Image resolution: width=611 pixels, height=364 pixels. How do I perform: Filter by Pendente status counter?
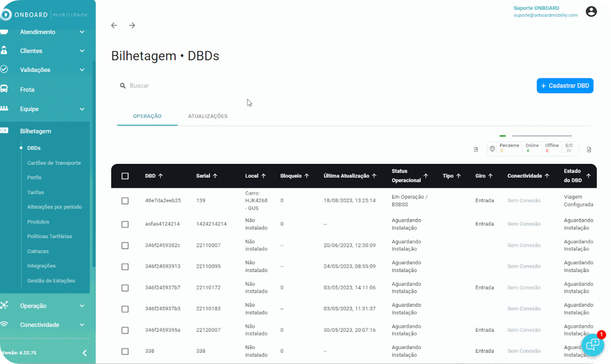click(509, 148)
